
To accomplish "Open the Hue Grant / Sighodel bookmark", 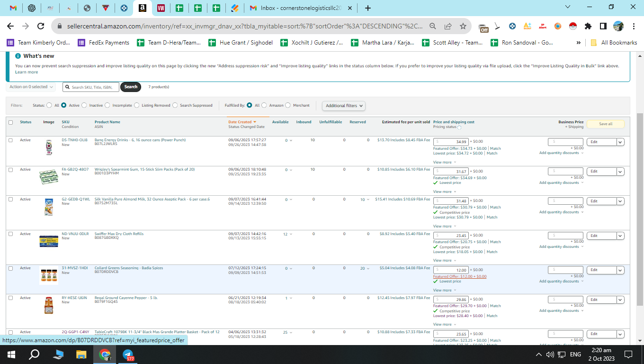I will click(x=241, y=43).
